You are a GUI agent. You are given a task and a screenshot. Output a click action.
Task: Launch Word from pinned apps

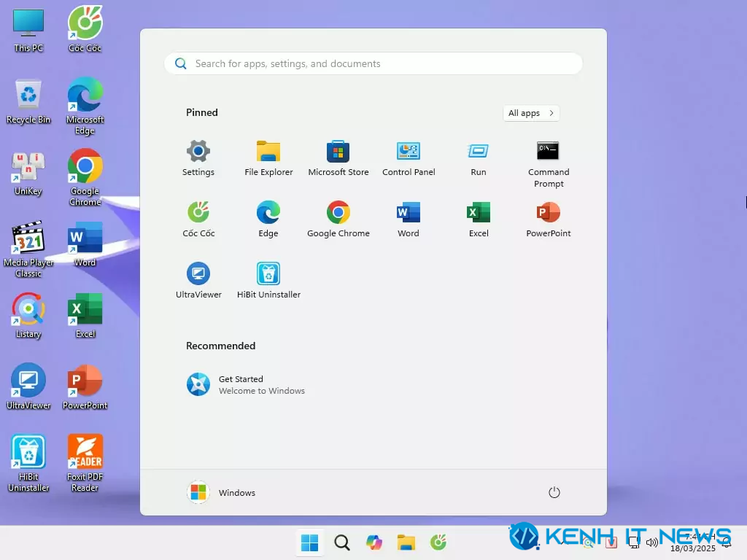point(409,219)
